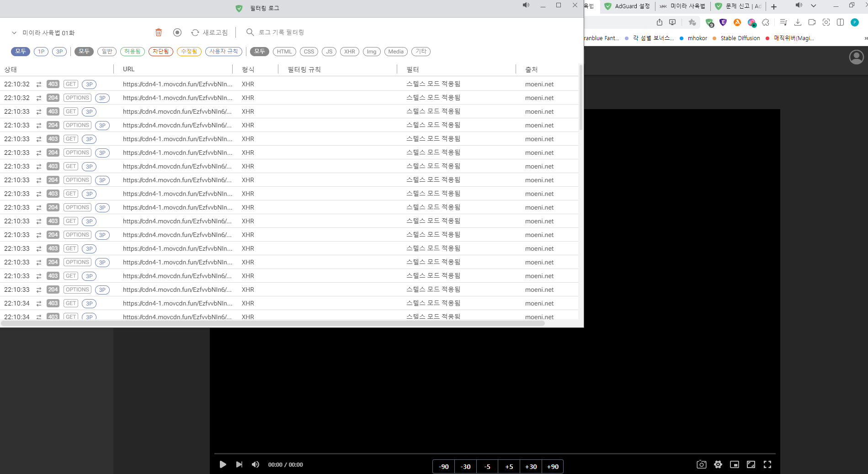Switch to the AdGuard 설정 tab
Screen dimensions: 868x474
click(x=632, y=6)
